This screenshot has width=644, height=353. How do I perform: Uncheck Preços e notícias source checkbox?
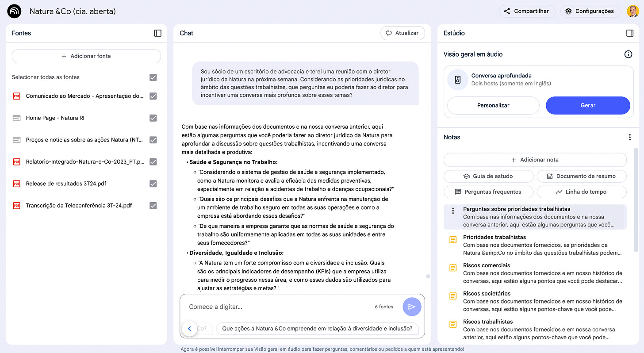153,140
